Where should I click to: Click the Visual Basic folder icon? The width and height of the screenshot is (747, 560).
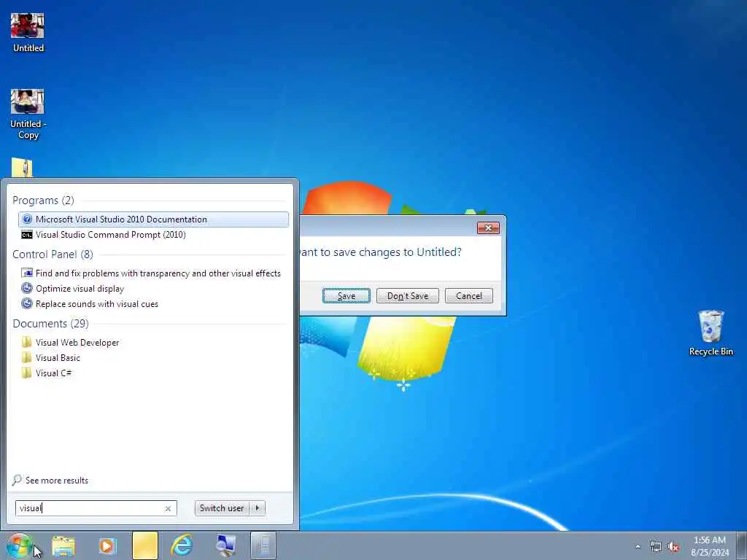[27, 357]
